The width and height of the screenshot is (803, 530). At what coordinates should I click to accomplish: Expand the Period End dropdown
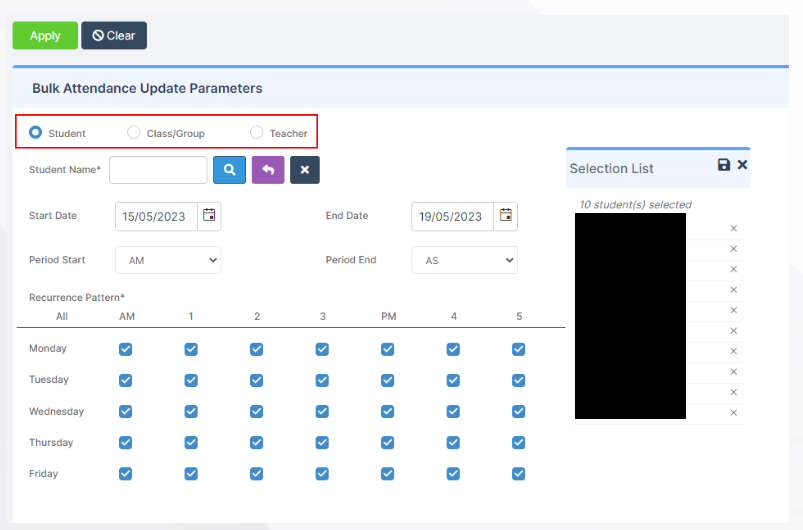(x=464, y=260)
